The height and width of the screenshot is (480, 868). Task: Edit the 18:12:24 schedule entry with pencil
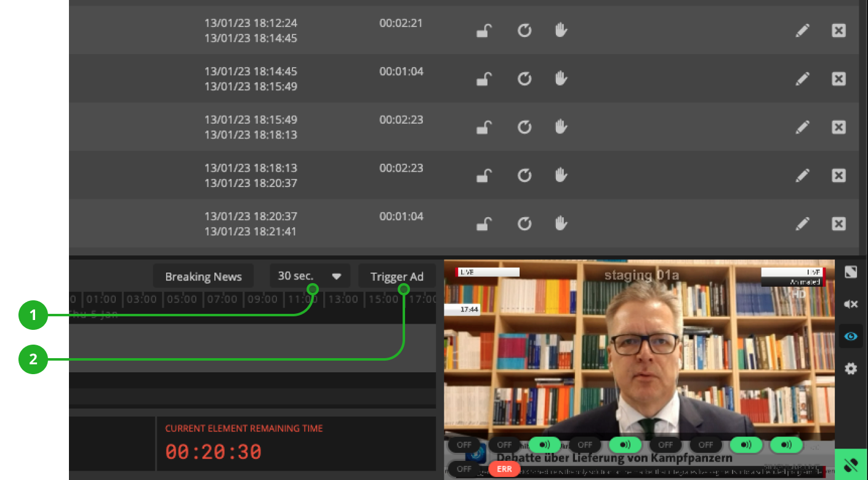coord(802,31)
